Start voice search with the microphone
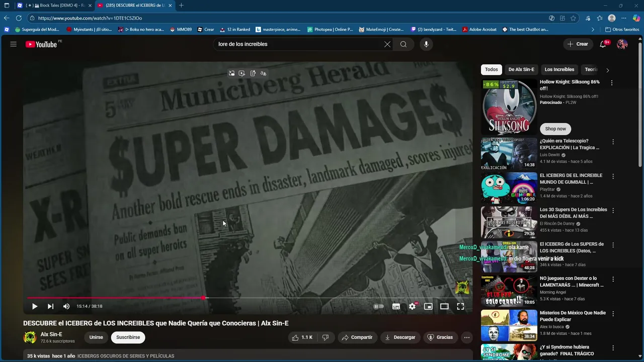The height and width of the screenshot is (362, 644). 426,44
